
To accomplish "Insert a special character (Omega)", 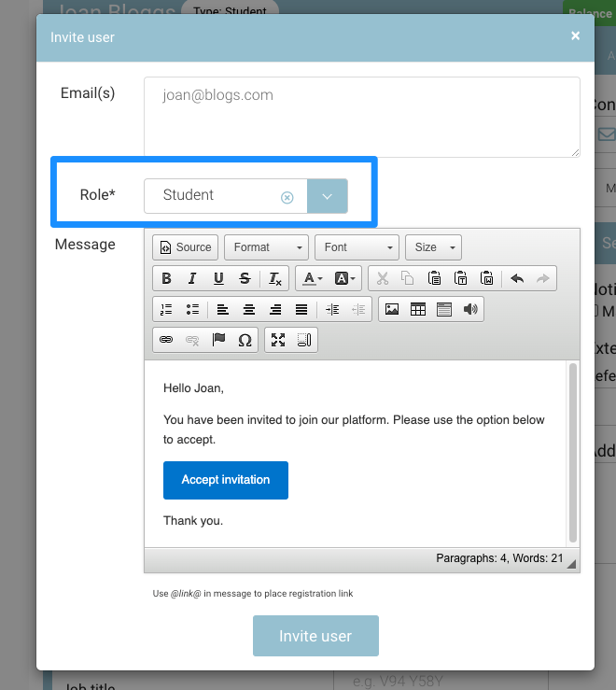I will point(245,340).
